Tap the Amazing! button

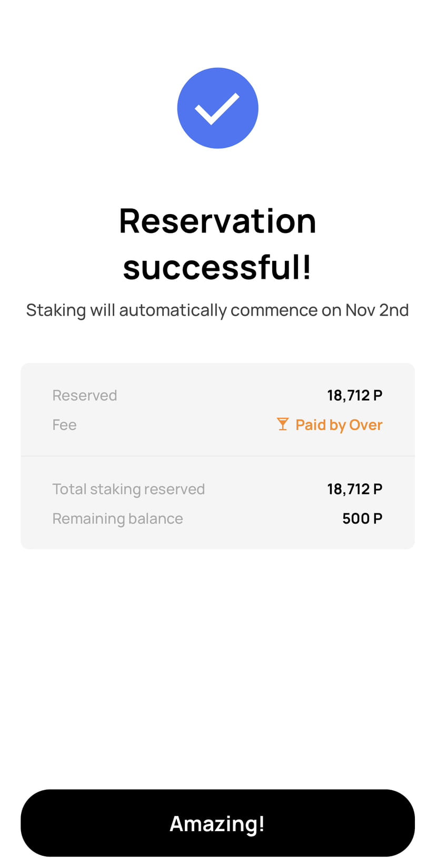(217, 823)
